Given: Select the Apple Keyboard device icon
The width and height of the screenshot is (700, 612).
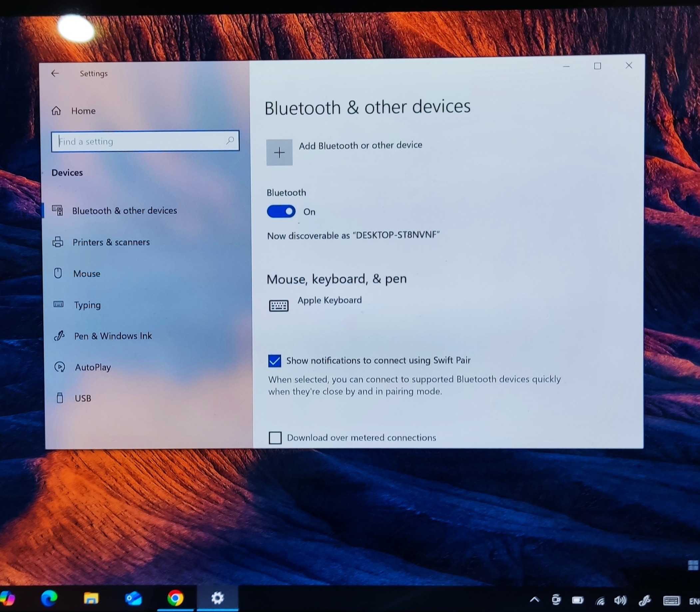Looking at the screenshot, I should 278,305.
